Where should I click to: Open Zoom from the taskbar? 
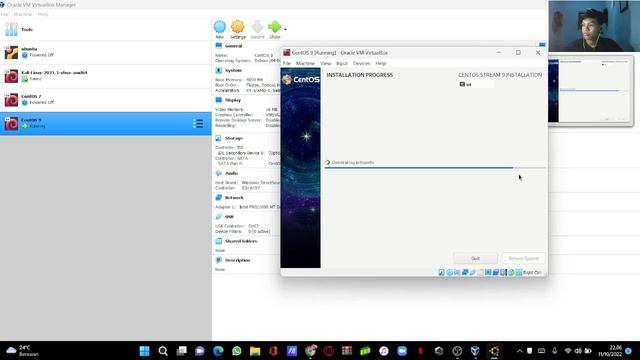402,351
